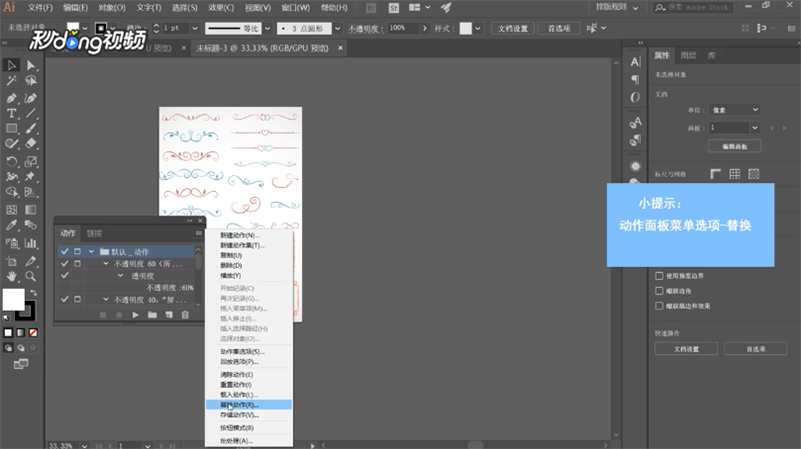The image size is (801, 449).
Task: Select the Type tool
Action: (x=11, y=113)
